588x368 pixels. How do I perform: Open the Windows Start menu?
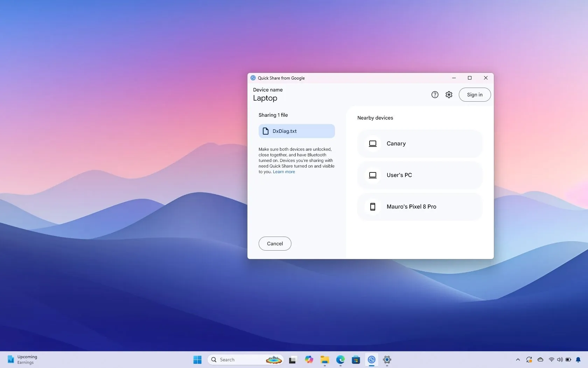tap(197, 360)
